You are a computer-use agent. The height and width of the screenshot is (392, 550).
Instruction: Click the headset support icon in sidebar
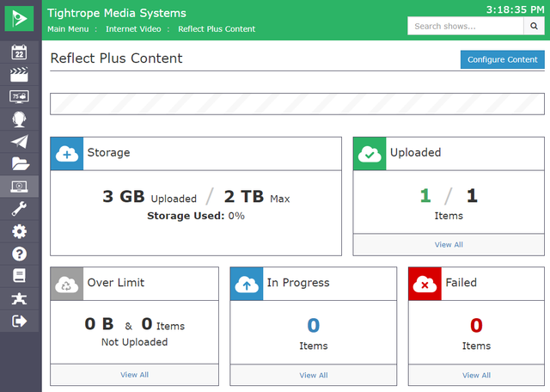pos(19,119)
